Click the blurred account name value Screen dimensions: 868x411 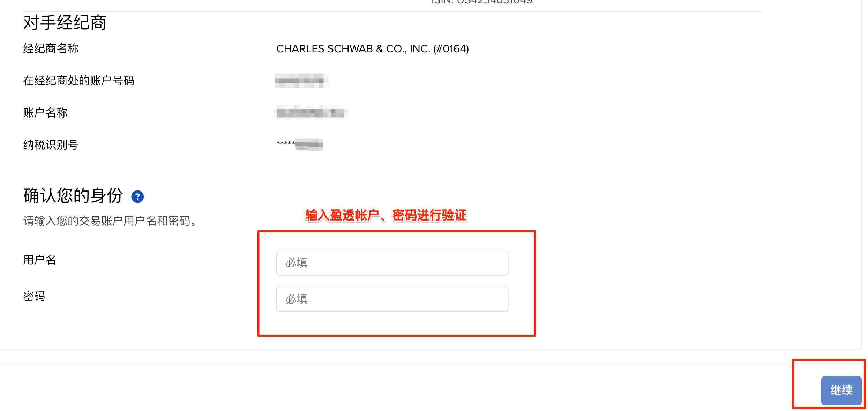coord(311,112)
